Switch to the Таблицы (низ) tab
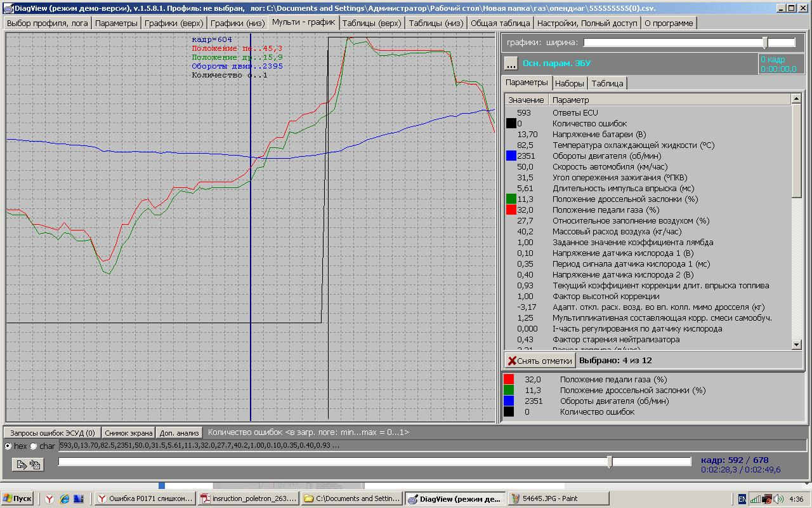 point(436,23)
